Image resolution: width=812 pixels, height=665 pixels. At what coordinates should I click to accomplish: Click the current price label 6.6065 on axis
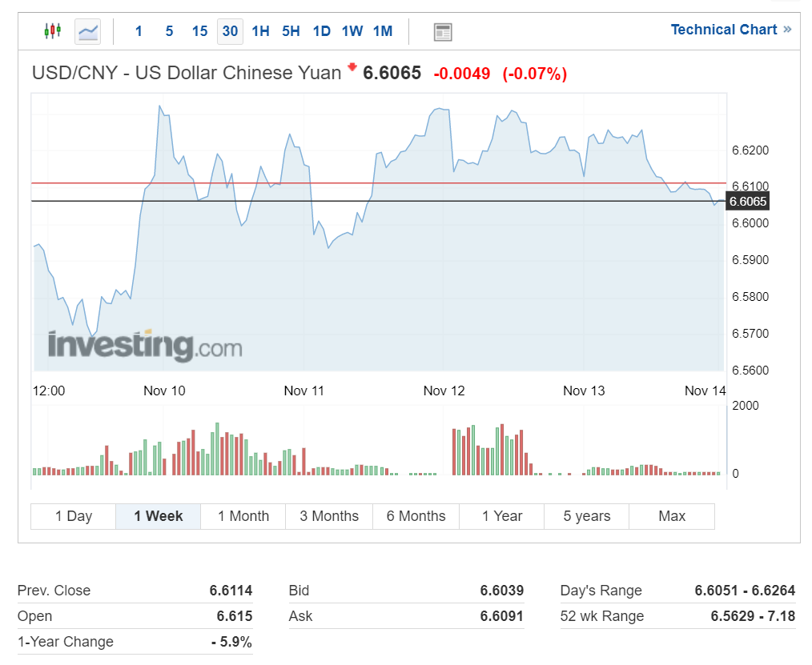[748, 202]
